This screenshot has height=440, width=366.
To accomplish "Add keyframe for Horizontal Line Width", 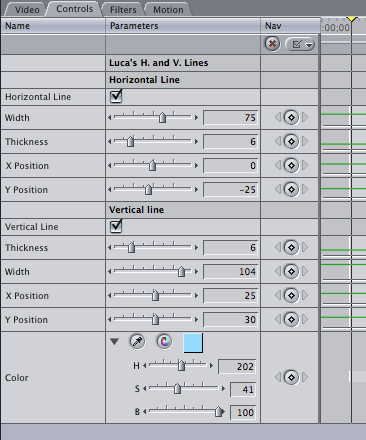I will [291, 117].
